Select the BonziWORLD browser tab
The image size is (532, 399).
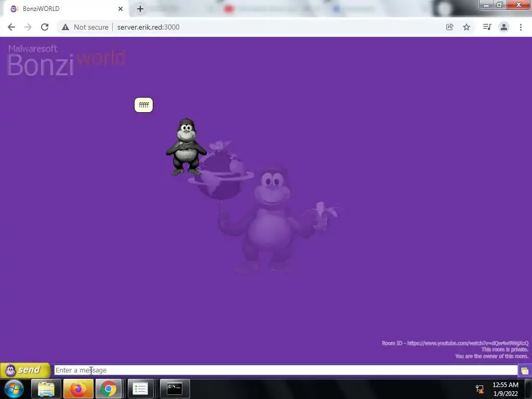(66, 9)
